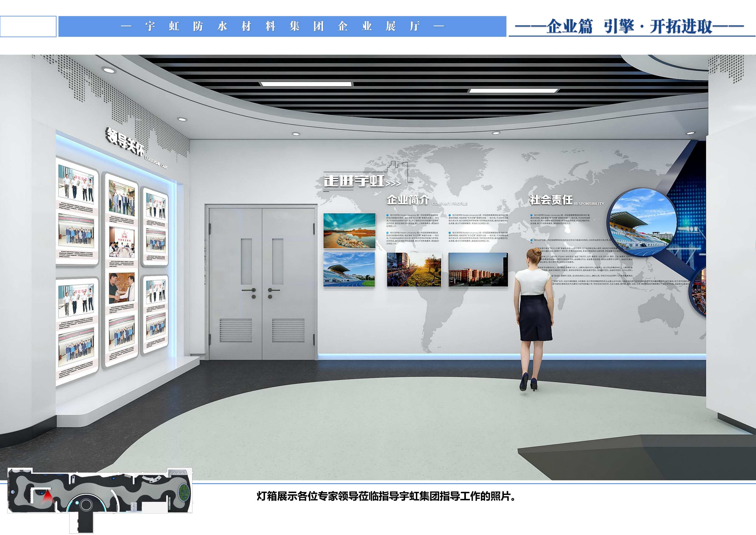Click the caption text below the rendering
756x535 pixels.
386,496
